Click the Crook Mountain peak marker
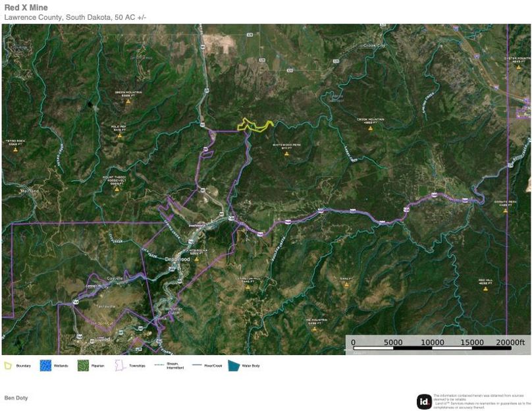Screen dimensions: 532x411 click(370, 128)
